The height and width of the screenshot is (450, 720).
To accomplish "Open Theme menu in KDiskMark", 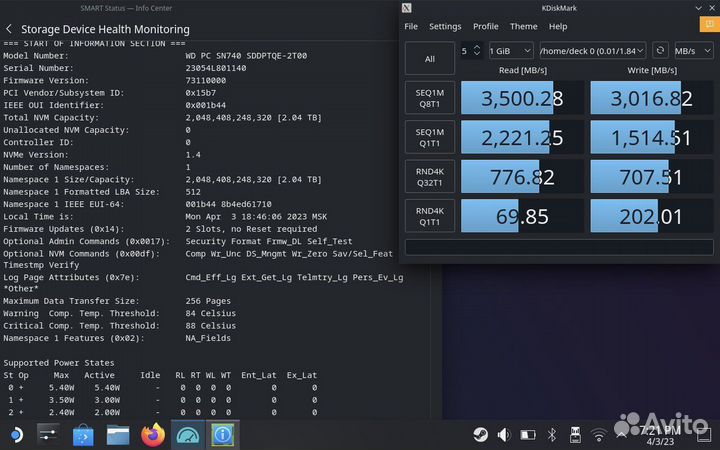I will click(523, 26).
